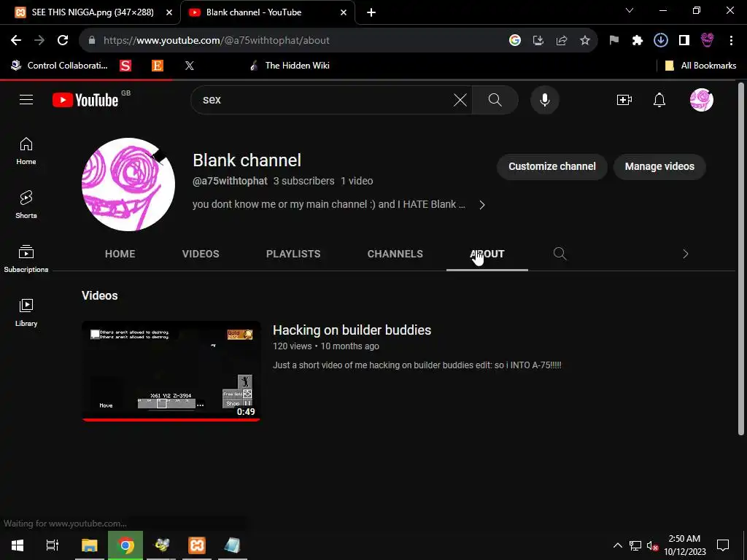Start voice search with microphone

(x=545, y=100)
